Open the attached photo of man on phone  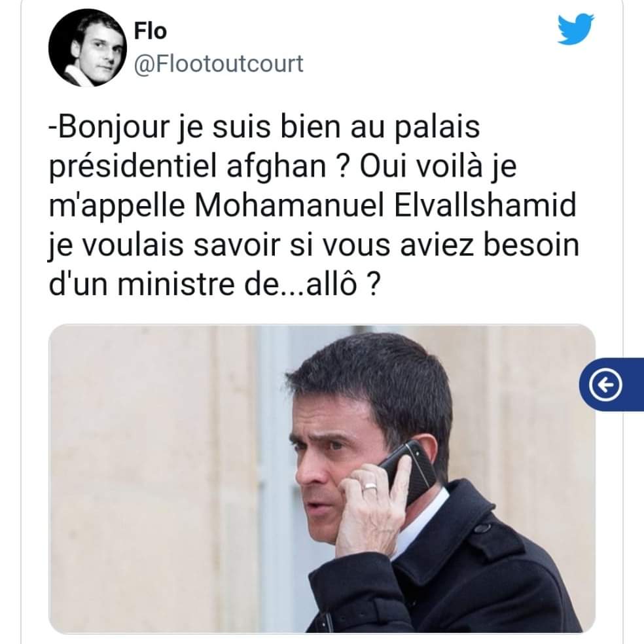322,478
